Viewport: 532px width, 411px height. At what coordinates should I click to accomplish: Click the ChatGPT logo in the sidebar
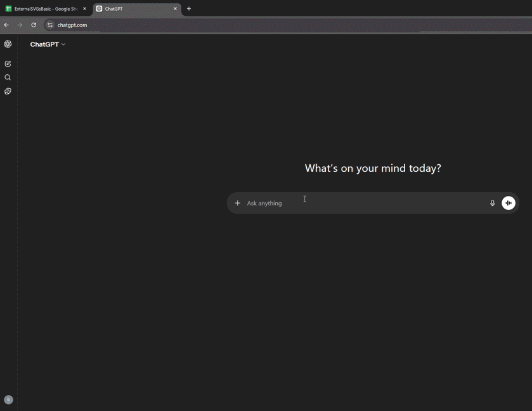pos(8,44)
